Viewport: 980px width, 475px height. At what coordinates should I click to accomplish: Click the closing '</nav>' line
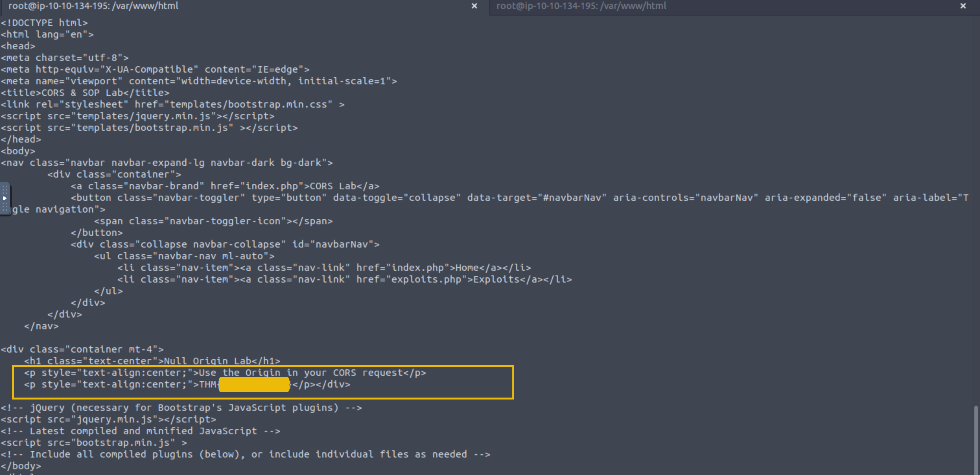coord(41,326)
